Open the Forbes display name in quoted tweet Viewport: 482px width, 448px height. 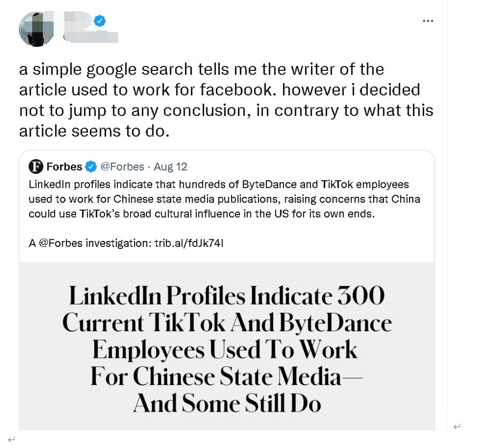click(x=64, y=166)
